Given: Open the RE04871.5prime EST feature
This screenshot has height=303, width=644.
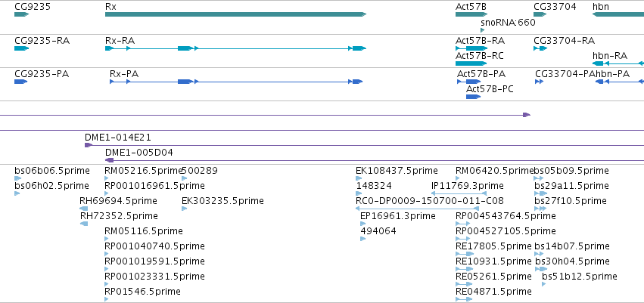Looking at the screenshot, I should point(464,299).
